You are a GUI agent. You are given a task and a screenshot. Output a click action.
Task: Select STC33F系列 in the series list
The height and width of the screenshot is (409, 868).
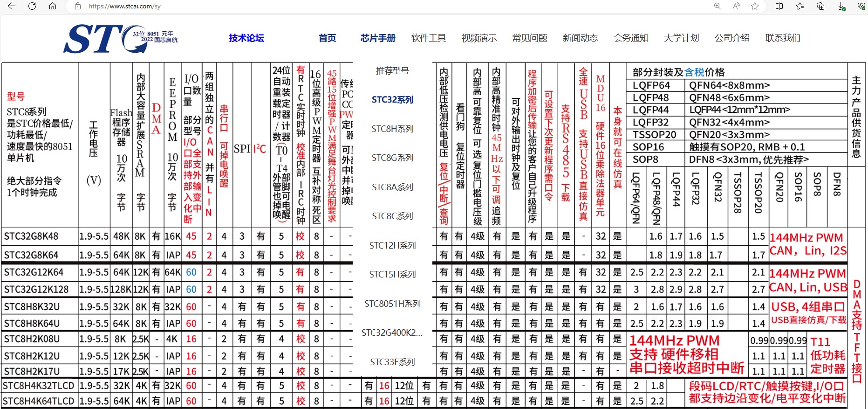[392, 362]
